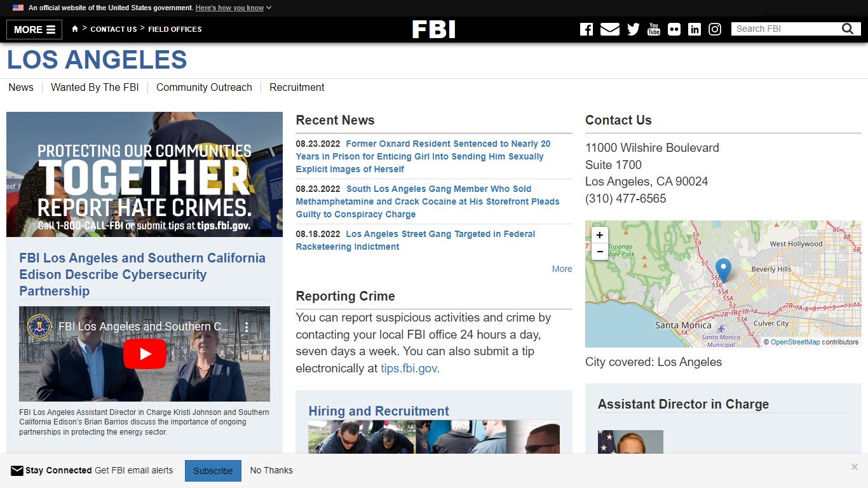Open FBI Instagram icon
Screen dimensions: 868x488
click(x=715, y=29)
